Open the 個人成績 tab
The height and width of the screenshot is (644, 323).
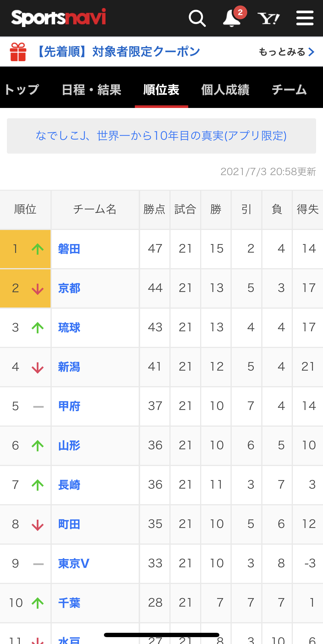pyautogui.click(x=225, y=90)
